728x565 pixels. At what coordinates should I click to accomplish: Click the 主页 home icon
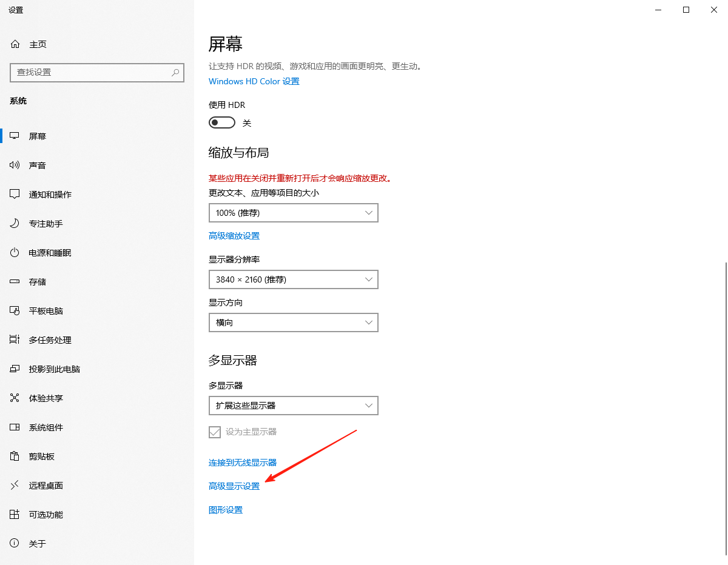click(15, 44)
